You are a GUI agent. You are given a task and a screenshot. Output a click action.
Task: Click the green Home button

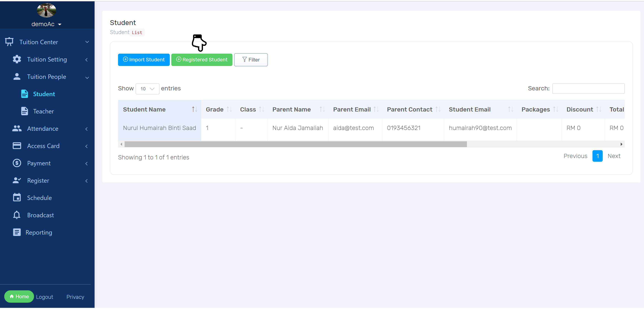point(19,296)
